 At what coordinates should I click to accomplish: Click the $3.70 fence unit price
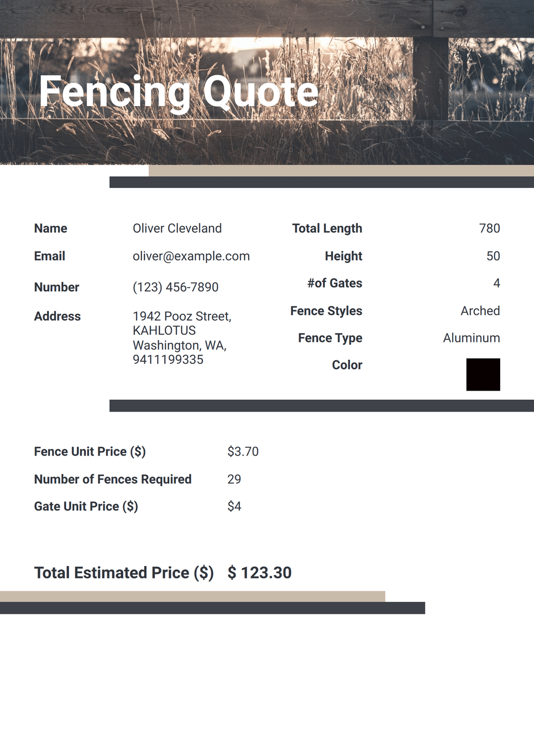click(x=243, y=451)
